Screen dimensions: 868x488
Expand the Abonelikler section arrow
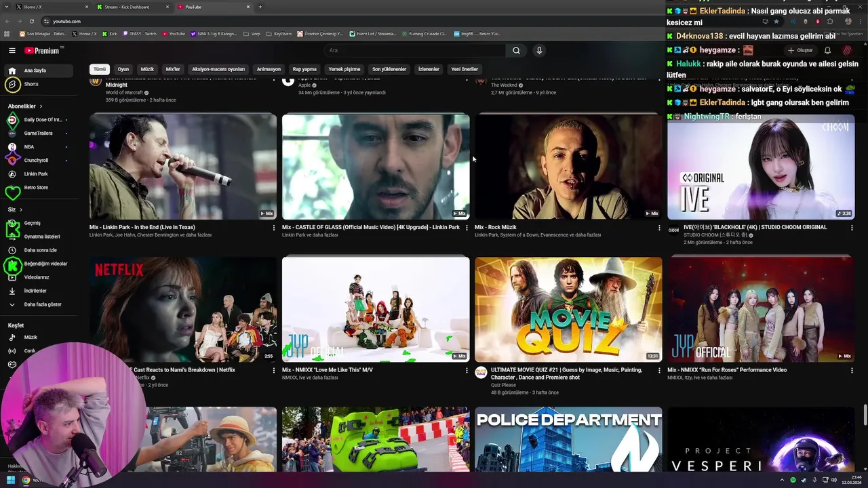pyautogui.click(x=41, y=106)
